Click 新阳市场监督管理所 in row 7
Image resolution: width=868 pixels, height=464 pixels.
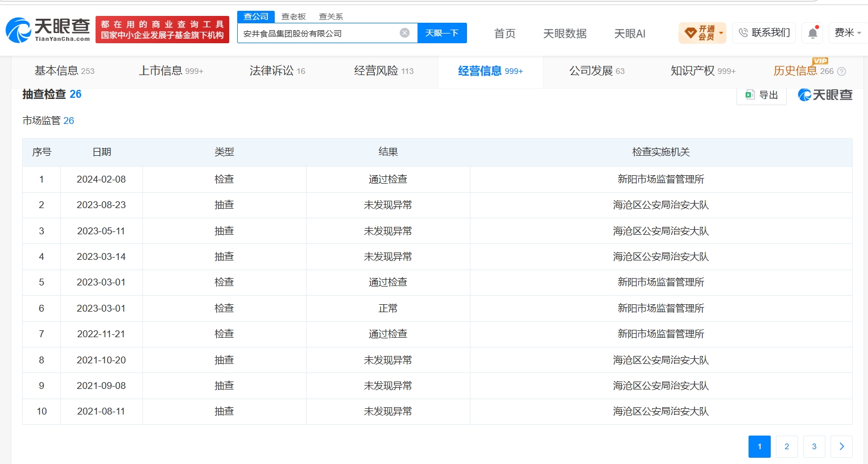coord(661,334)
